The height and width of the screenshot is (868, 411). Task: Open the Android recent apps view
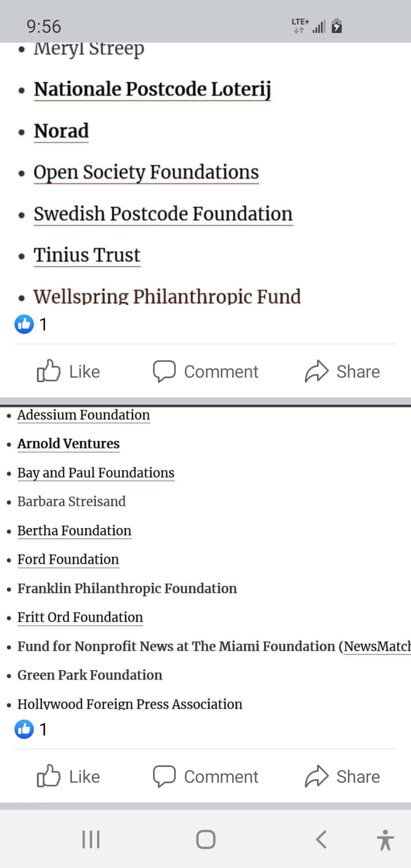91,839
